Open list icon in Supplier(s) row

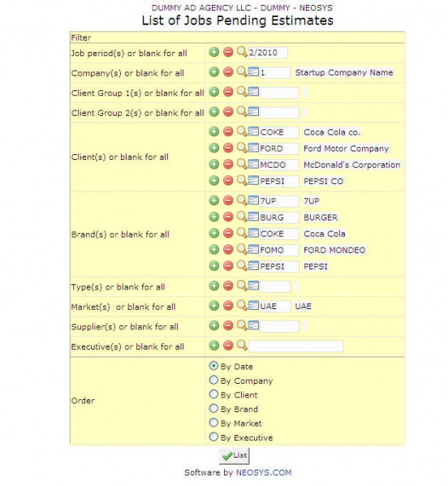coord(253,325)
